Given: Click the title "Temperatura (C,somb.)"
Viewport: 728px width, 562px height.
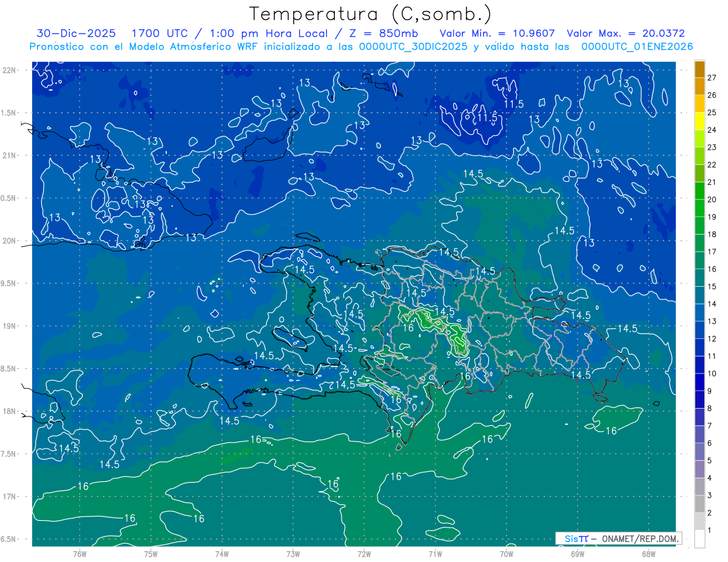Looking at the screenshot, I should pos(370,14).
